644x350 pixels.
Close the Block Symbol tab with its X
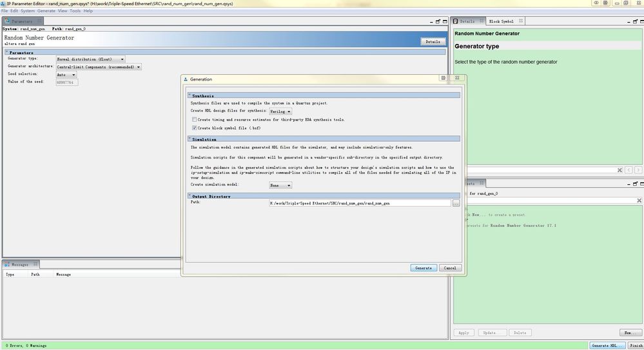521,21
